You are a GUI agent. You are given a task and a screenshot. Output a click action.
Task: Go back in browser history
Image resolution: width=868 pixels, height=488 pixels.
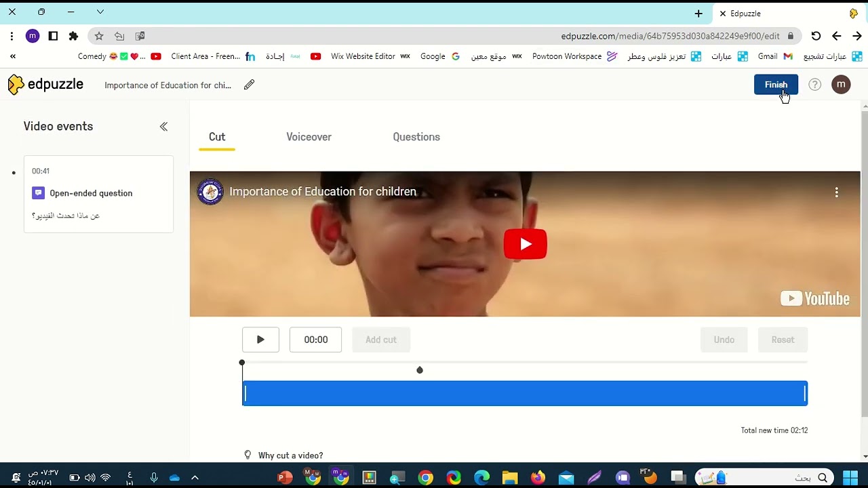[x=837, y=36]
